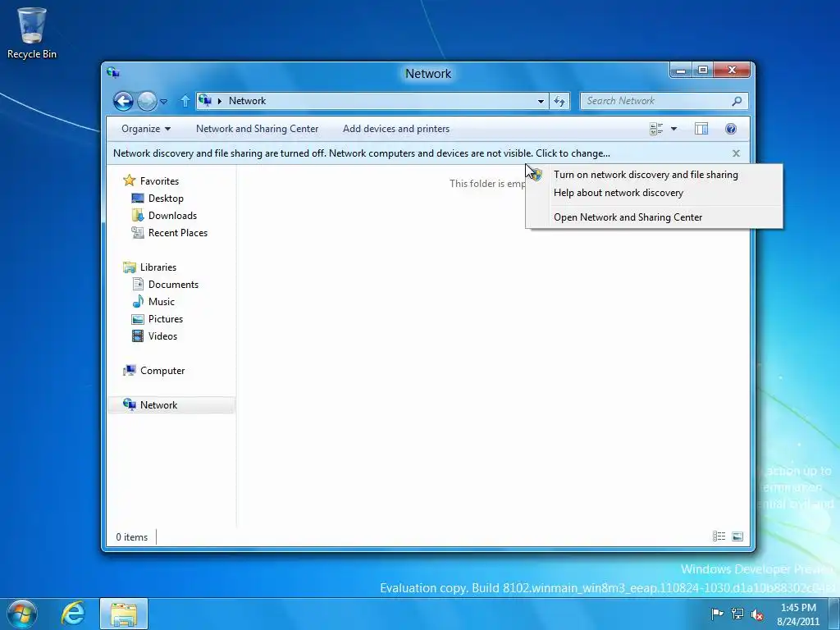840x630 pixels.
Task: Select Favorites in the navigation pane
Action: [159, 181]
